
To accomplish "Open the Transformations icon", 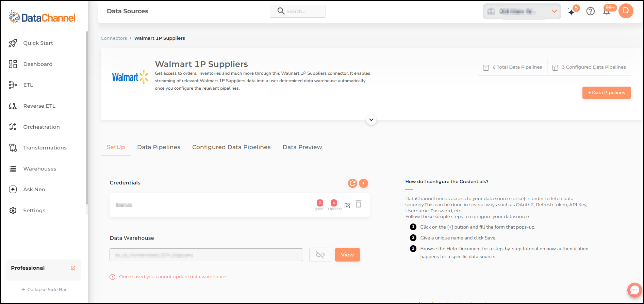I will point(13,148).
